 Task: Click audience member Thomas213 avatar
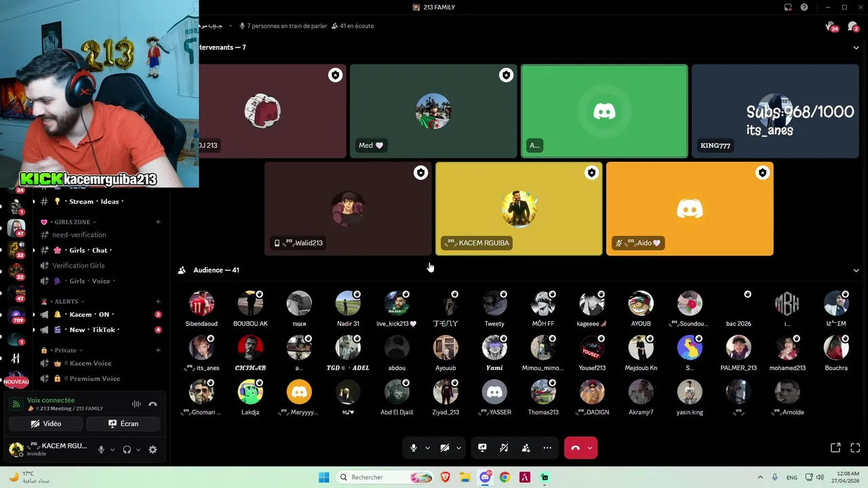(543, 392)
